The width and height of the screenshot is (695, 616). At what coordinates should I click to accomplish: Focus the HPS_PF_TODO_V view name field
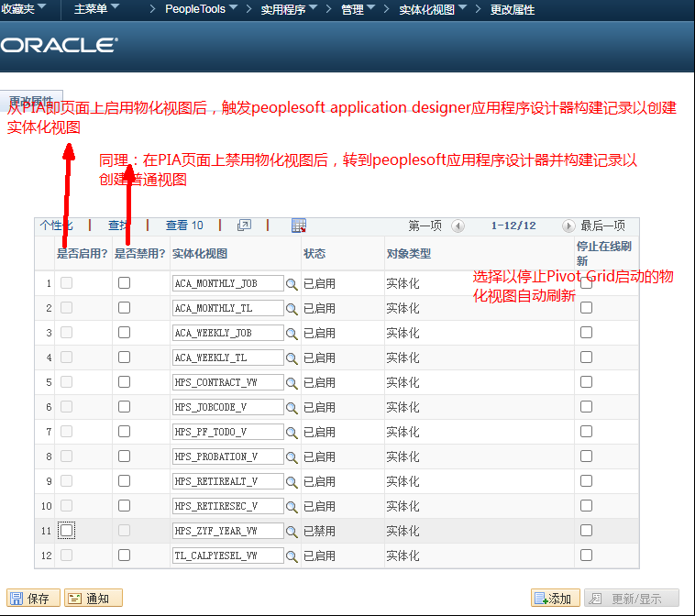pos(227,432)
